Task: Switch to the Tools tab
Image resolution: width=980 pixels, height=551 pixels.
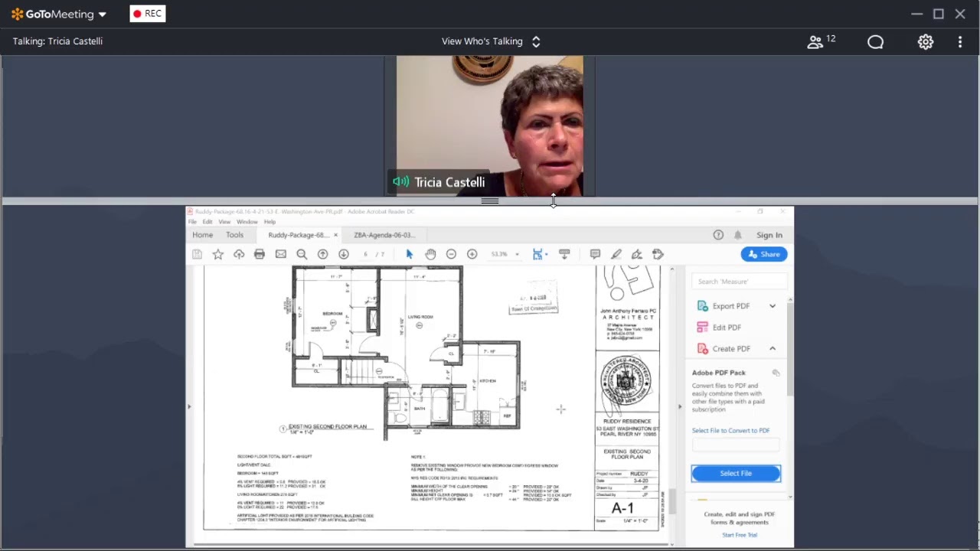Action: (234, 235)
